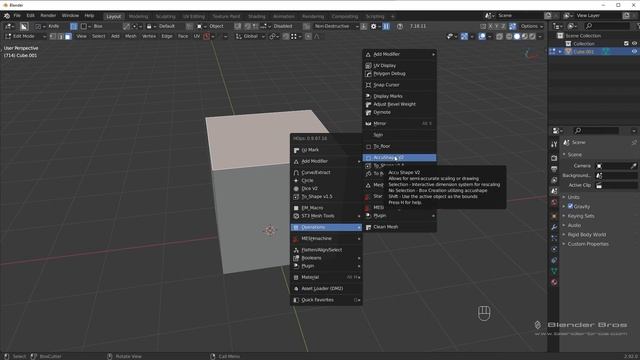
Task: Click the Vertex menu in viewport header
Action: [149, 36]
